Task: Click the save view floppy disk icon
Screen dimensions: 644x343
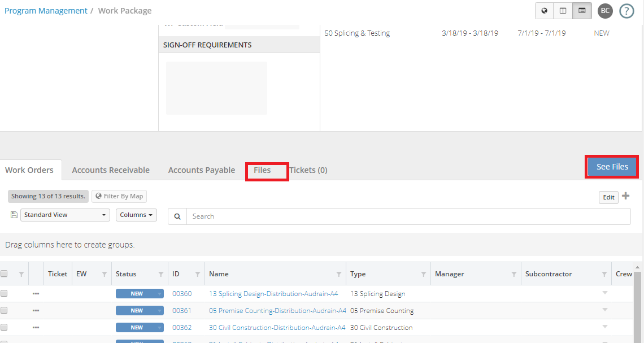Action: coord(14,214)
